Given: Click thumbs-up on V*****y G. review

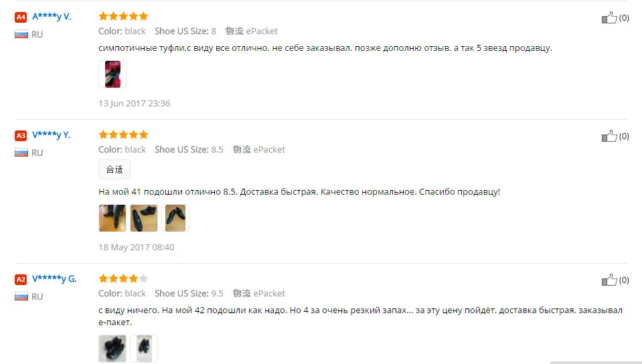Looking at the screenshot, I should click(x=609, y=280).
